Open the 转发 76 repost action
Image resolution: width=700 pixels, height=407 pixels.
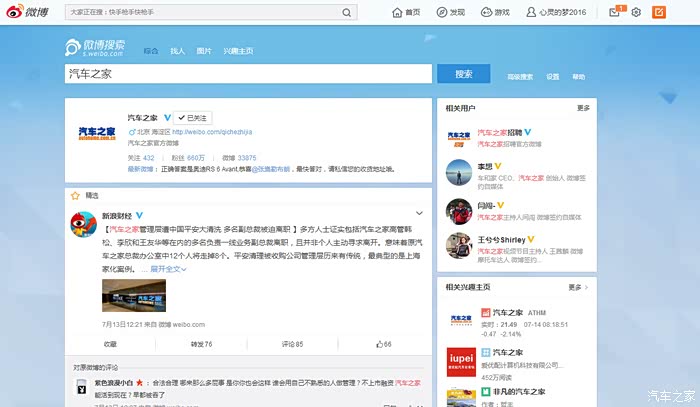click(201, 344)
